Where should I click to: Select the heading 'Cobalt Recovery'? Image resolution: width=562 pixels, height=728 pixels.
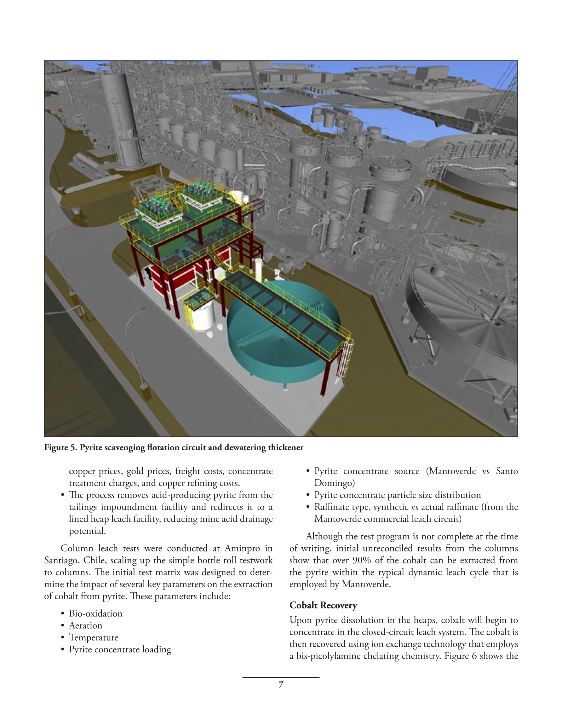click(323, 605)
